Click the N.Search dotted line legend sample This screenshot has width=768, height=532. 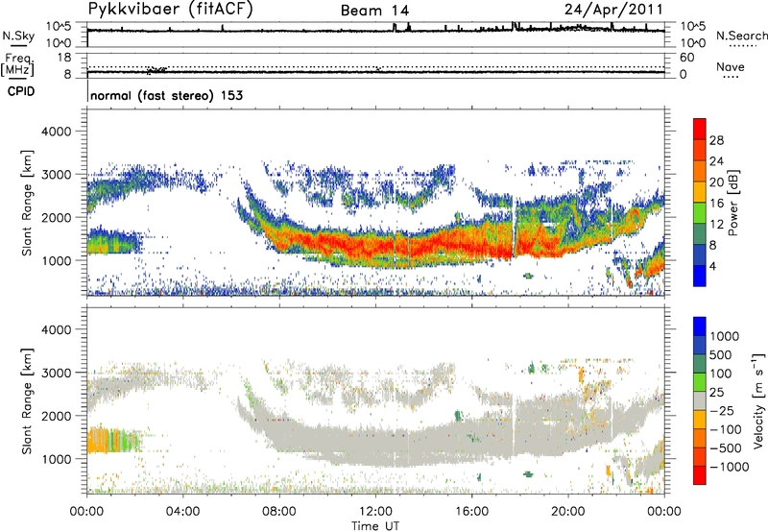742,46
